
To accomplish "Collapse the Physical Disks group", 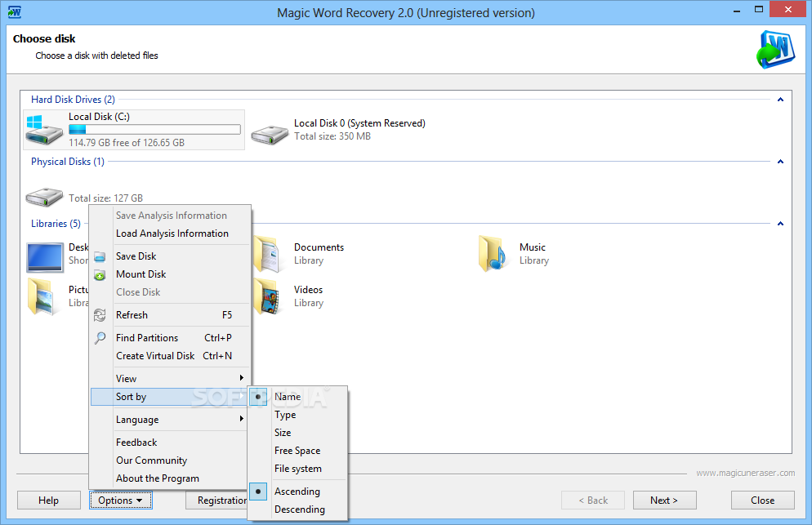I will point(780,162).
